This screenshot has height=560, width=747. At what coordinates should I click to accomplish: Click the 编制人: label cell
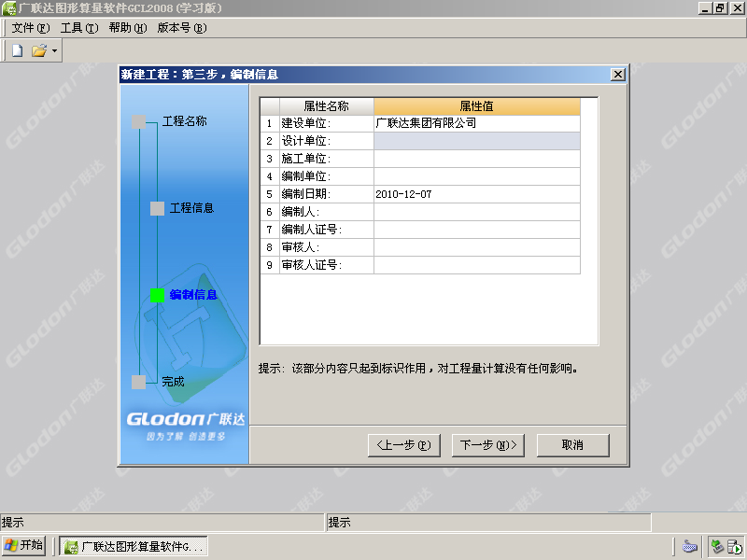326,212
